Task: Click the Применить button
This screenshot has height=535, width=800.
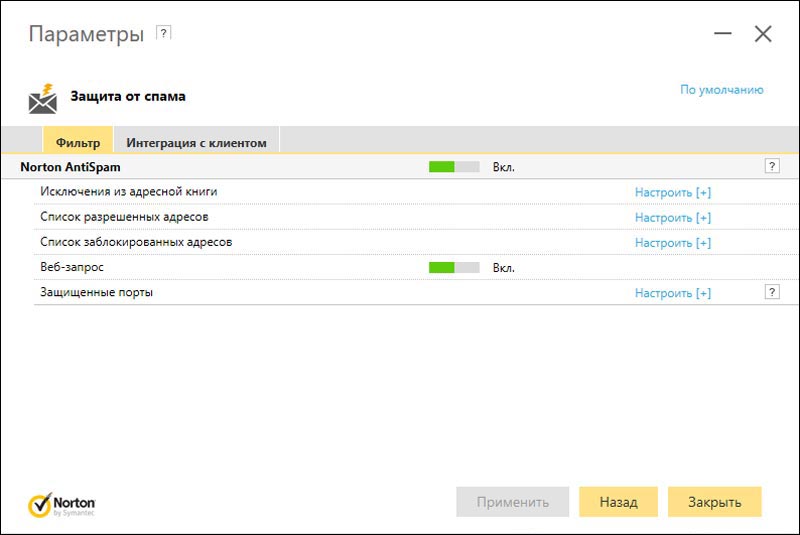Action: click(x=513, y=502)
